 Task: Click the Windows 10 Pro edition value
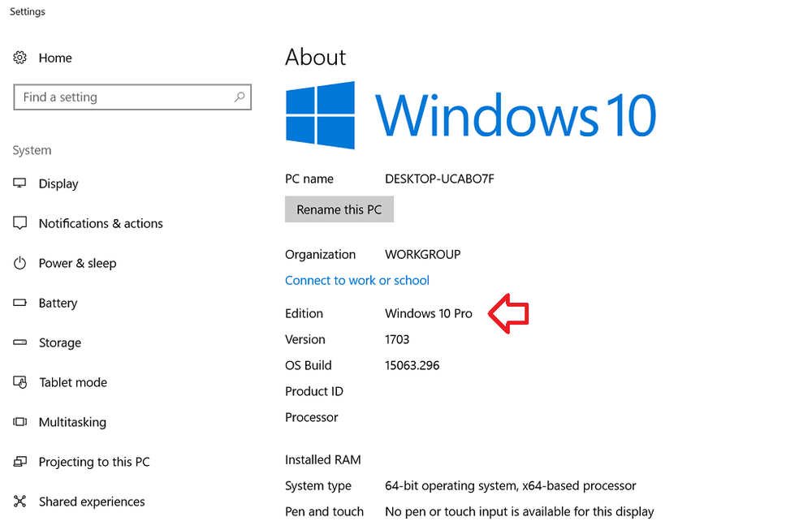point(428,313)
